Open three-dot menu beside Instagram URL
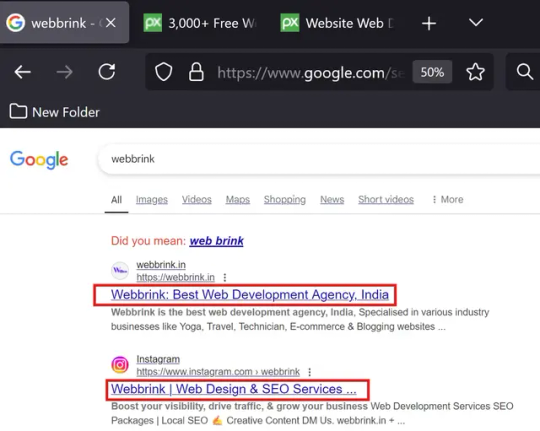 click(310, 372)
